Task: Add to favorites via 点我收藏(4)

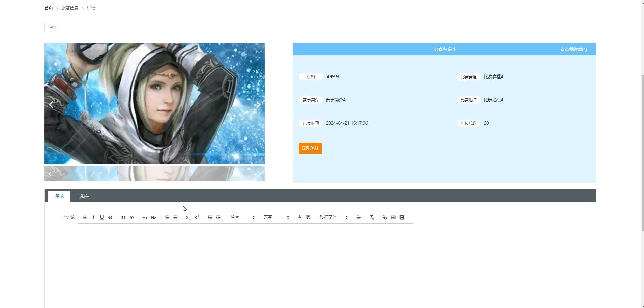Action: coord(574,49)
